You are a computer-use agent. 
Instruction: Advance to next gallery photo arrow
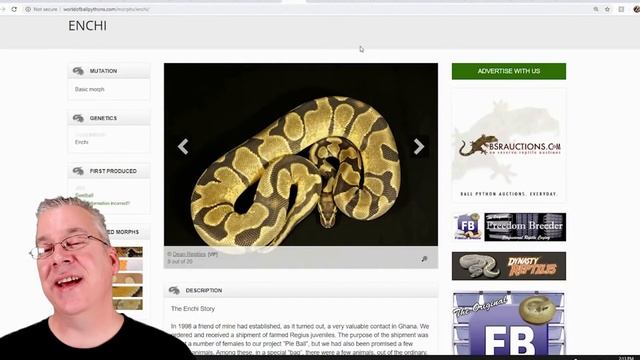[419, 147]
